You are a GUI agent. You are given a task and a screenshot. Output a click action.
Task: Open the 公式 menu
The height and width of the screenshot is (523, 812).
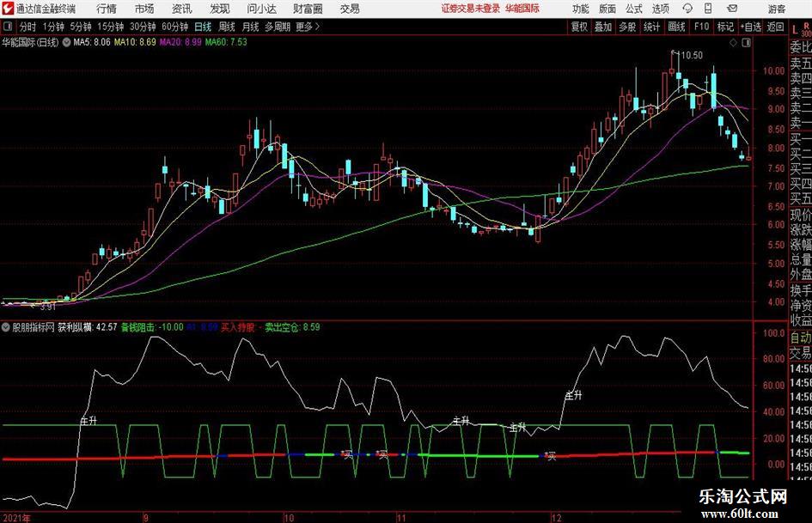coord(634,9)
